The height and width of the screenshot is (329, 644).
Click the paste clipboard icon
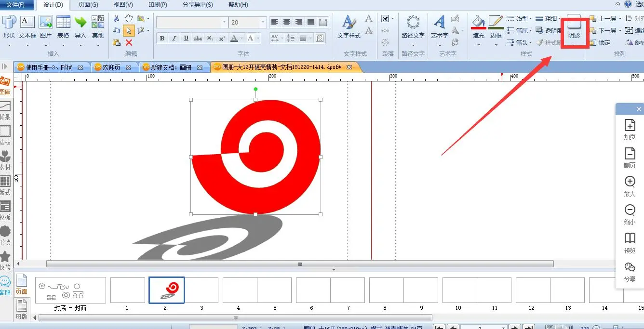pyautogui.click(x=116, y=42)
